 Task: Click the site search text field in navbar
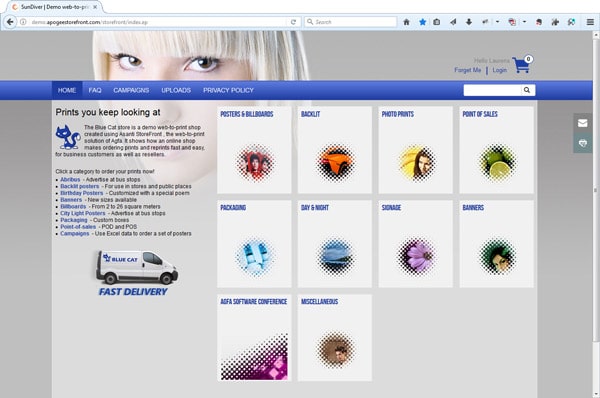pyautogui.click(x=492, y=90)
